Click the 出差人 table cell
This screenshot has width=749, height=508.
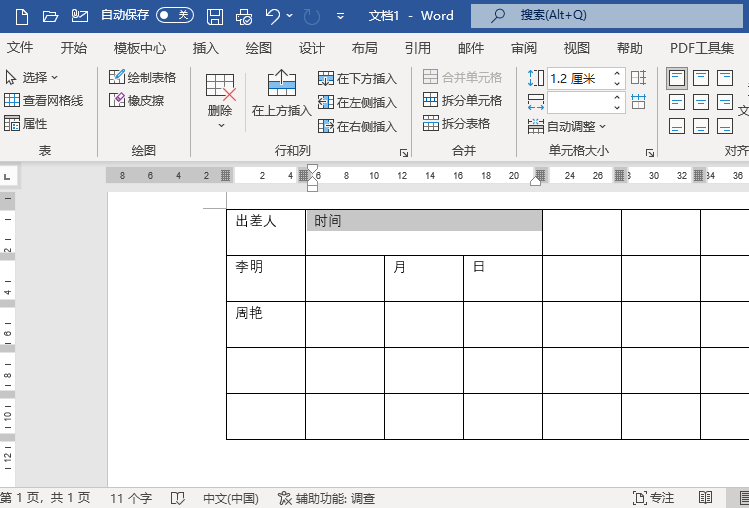[266, 232]
